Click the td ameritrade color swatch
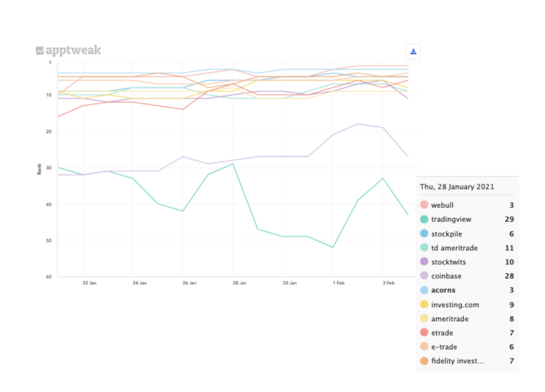 pyautogui.click(x=424, y=248)
